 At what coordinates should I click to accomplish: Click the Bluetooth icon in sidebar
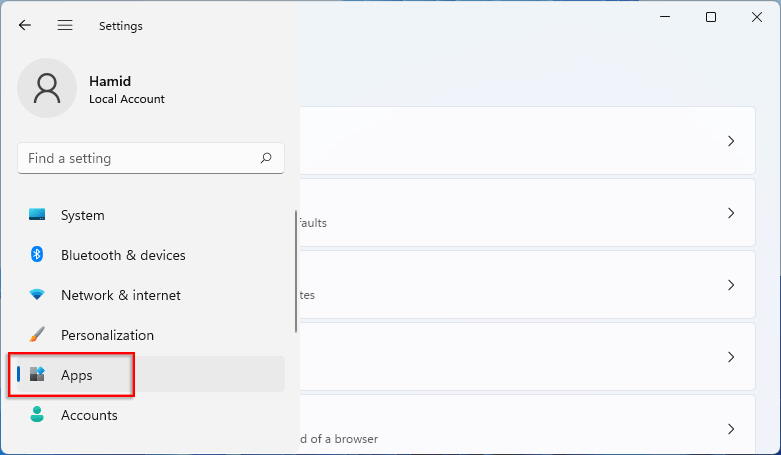37,255
